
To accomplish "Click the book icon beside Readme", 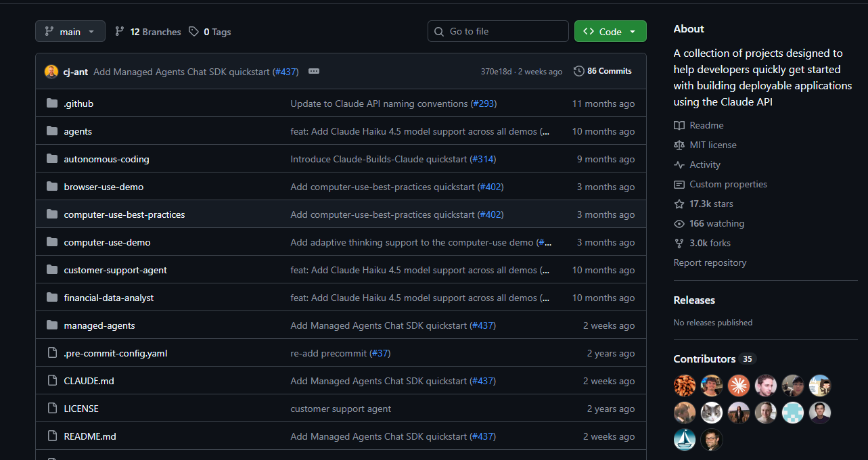I will [679, 125].
